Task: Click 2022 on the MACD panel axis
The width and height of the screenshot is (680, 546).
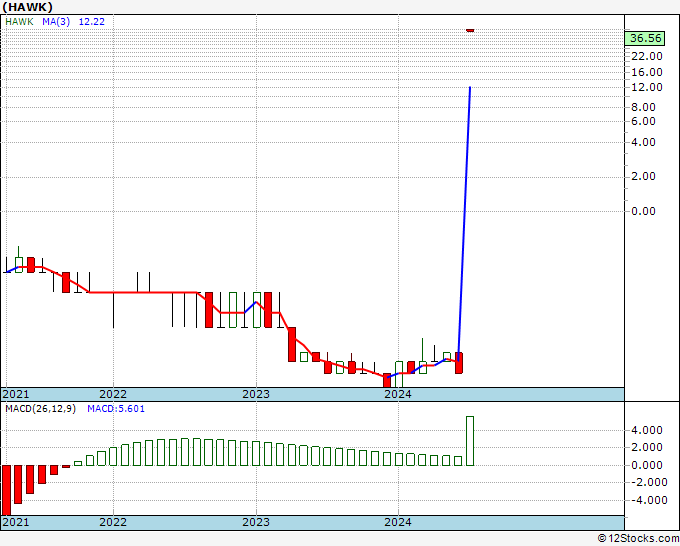Action: tap(113, 522)
